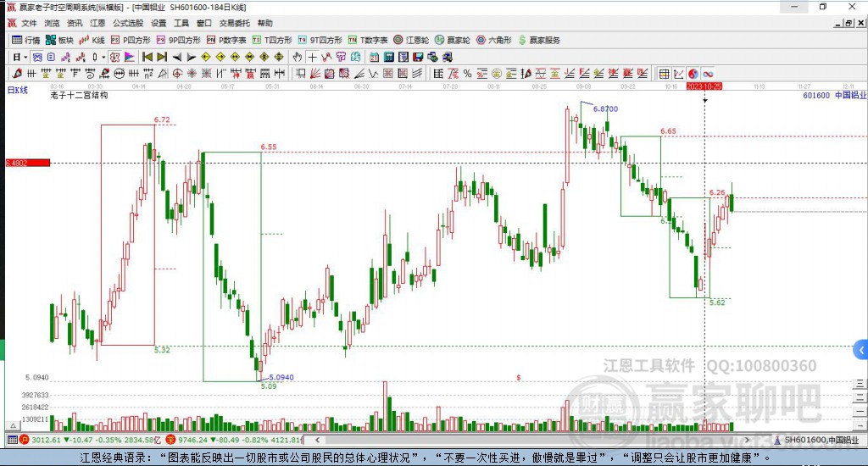The width and height of the screenshot is (868, 466).
Task: Open the 江恩 menu
Action: click(x=97, y=23)
